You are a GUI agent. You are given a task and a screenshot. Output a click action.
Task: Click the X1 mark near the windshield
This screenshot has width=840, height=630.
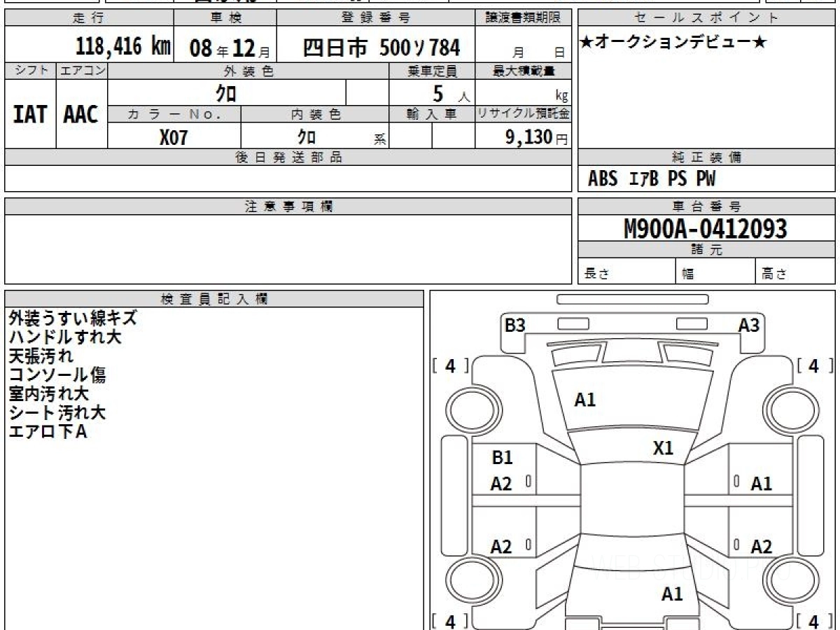point(663,449)
